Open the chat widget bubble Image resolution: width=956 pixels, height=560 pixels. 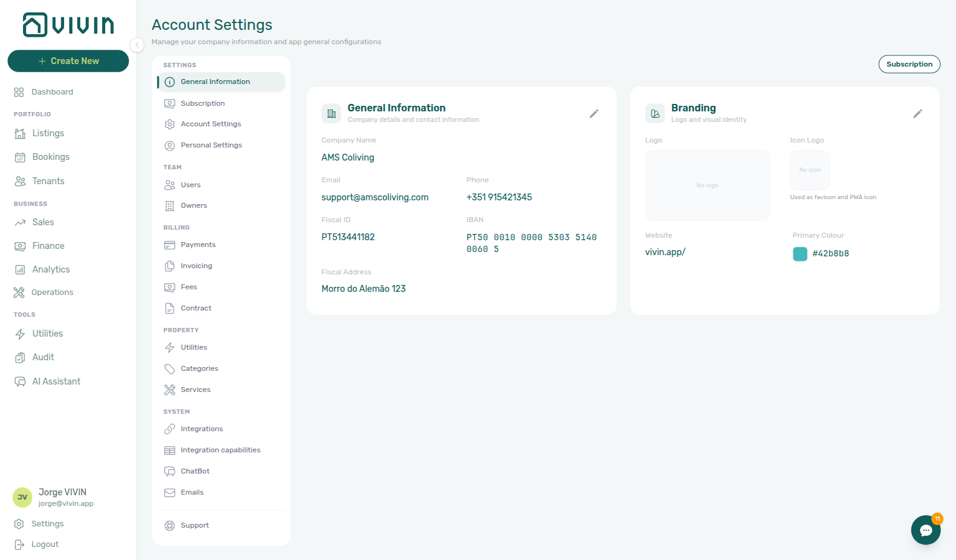[x=926, y=530]
